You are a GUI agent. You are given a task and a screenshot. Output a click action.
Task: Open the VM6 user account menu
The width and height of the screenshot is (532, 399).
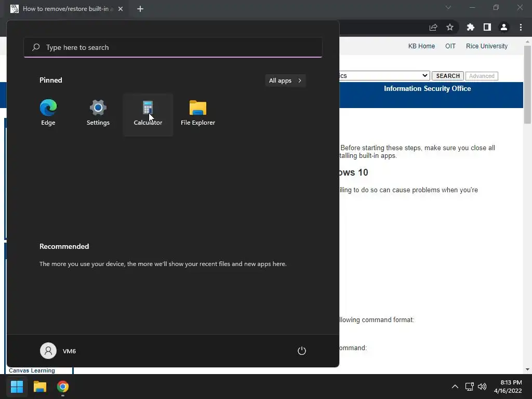click(58, 351)
